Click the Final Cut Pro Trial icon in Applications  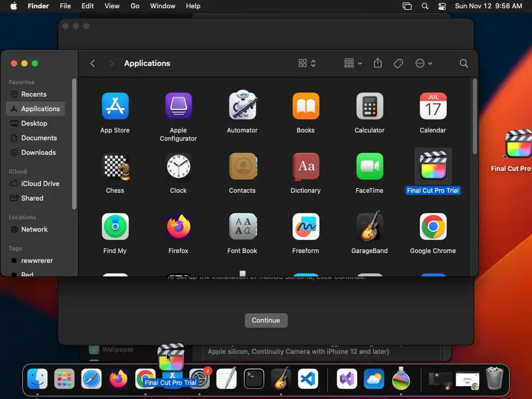(433, 166)
